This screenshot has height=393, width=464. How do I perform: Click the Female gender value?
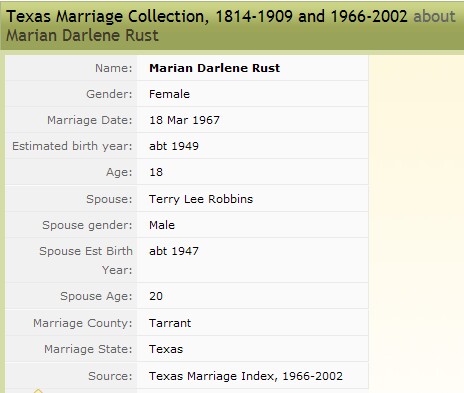pyautogui.click(x=169, y=94)
